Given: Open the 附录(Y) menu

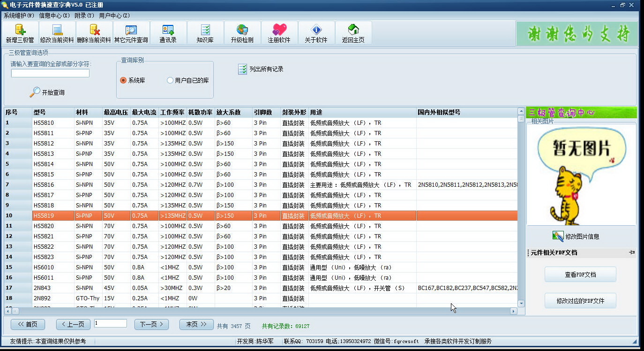Looking at the screenshot, I should click(x=84, y=15).
